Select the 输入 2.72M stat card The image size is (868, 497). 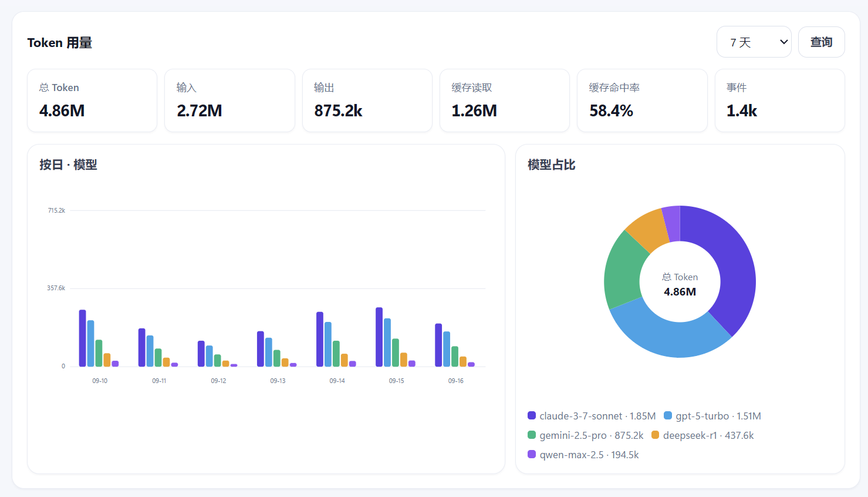(229, 100)
